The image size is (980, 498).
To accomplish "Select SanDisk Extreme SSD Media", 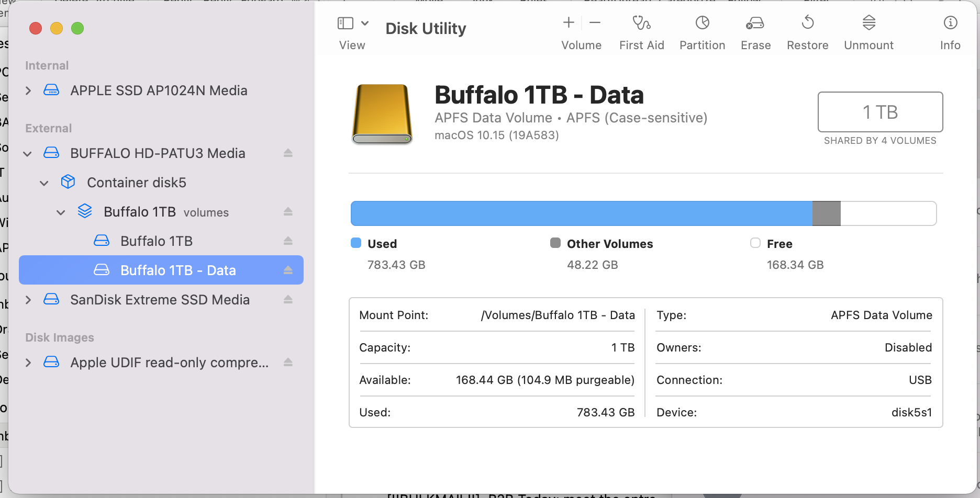I will point(161,299).
